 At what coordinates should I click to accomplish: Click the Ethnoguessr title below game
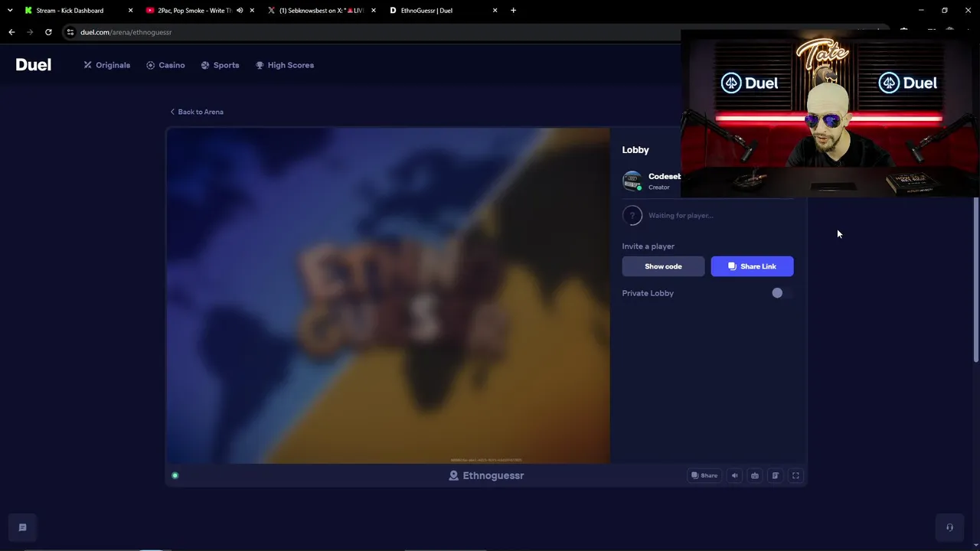[486, 475]
